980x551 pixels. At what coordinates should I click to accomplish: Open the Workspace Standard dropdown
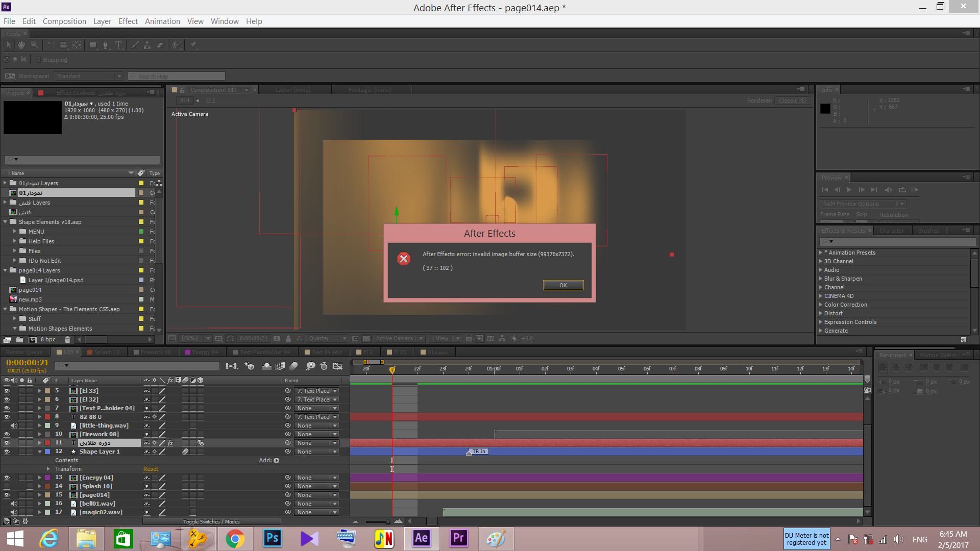(89, 76)
